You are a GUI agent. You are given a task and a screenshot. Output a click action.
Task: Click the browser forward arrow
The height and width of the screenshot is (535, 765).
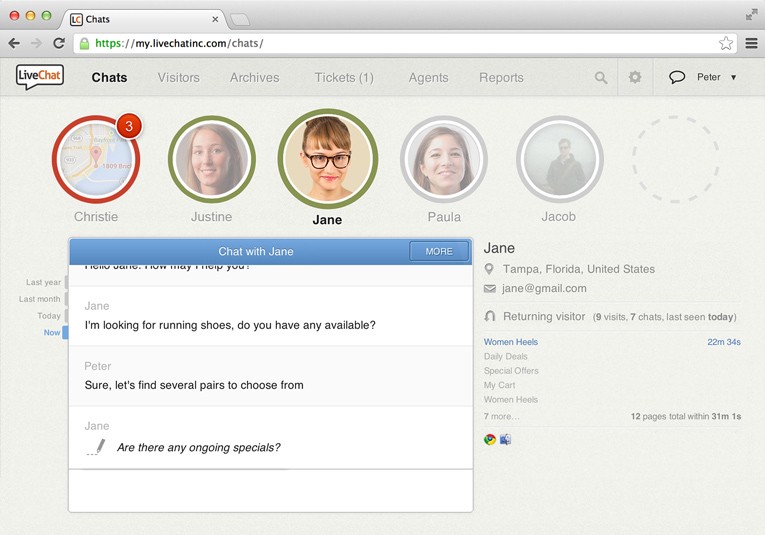[x=36, y=43]
